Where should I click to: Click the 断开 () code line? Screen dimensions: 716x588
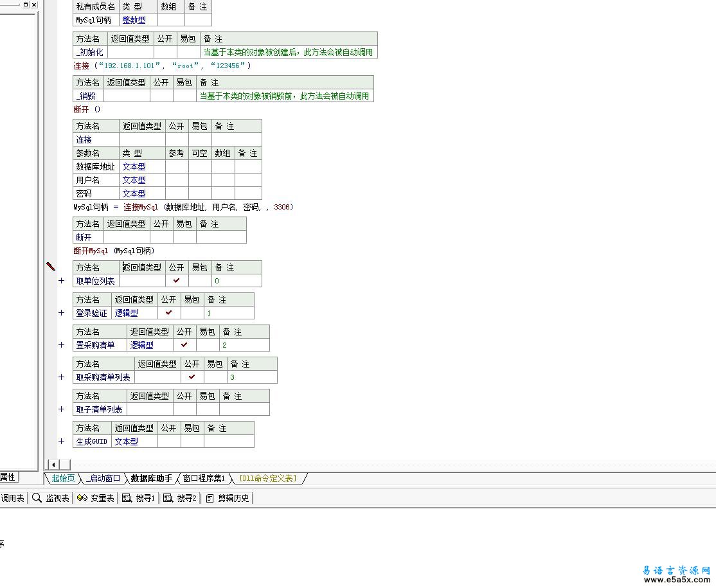point(87,109)
